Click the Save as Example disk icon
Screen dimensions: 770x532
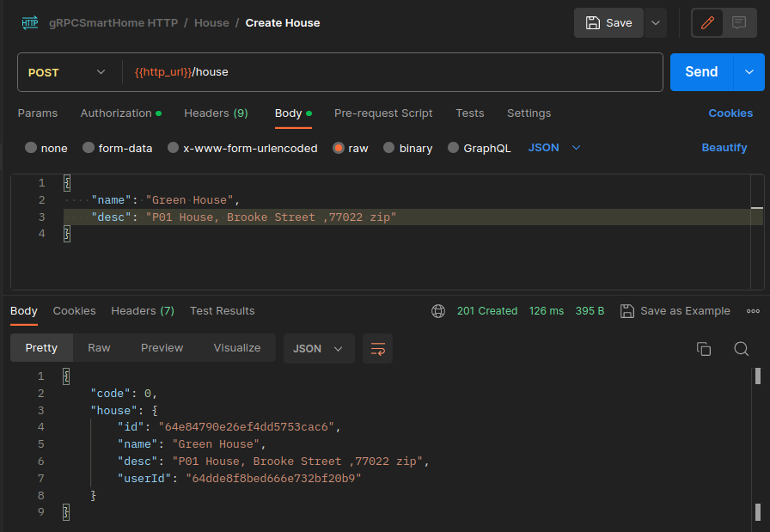click(x=627, y=311)
